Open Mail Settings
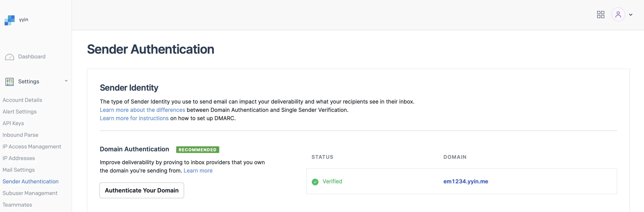The width and height of the screenshot is (644, 212). coord(19,170)
